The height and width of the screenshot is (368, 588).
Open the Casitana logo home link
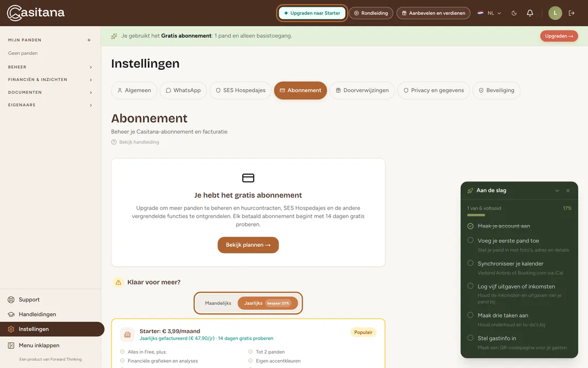(36, 13)
